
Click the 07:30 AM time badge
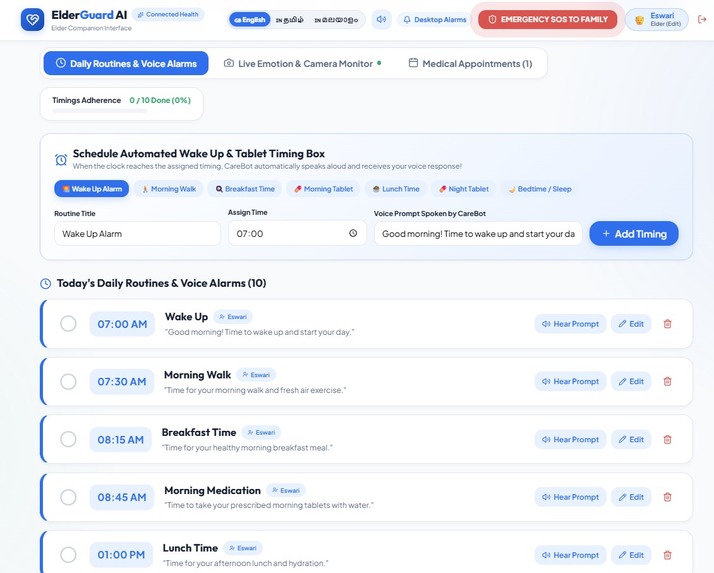(x=122, y=381)
